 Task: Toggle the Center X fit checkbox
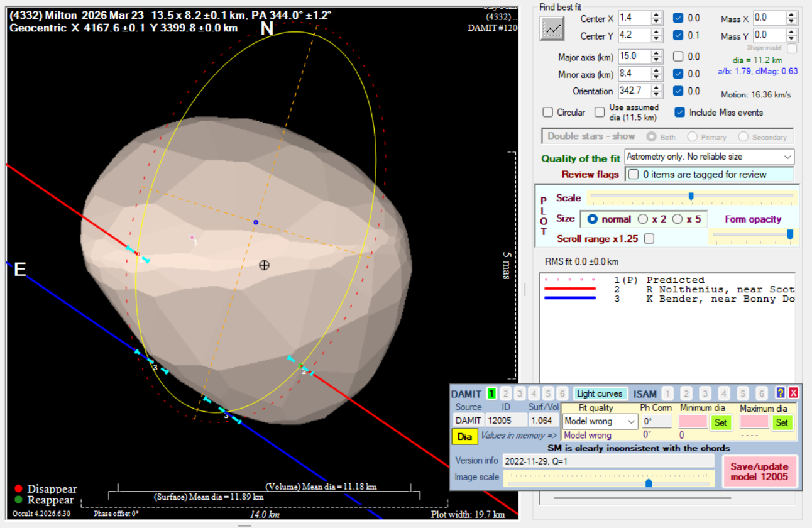pos(678,18)
